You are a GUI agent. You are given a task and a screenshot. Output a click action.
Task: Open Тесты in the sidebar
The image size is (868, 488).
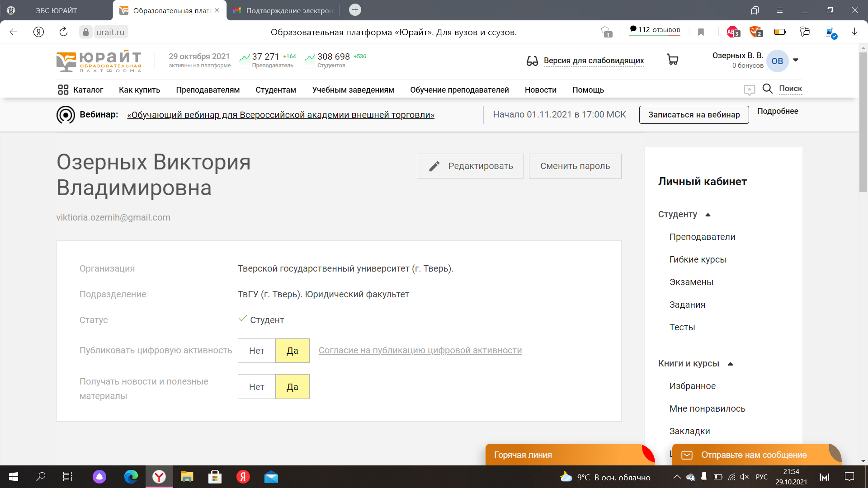pos(682,327)
